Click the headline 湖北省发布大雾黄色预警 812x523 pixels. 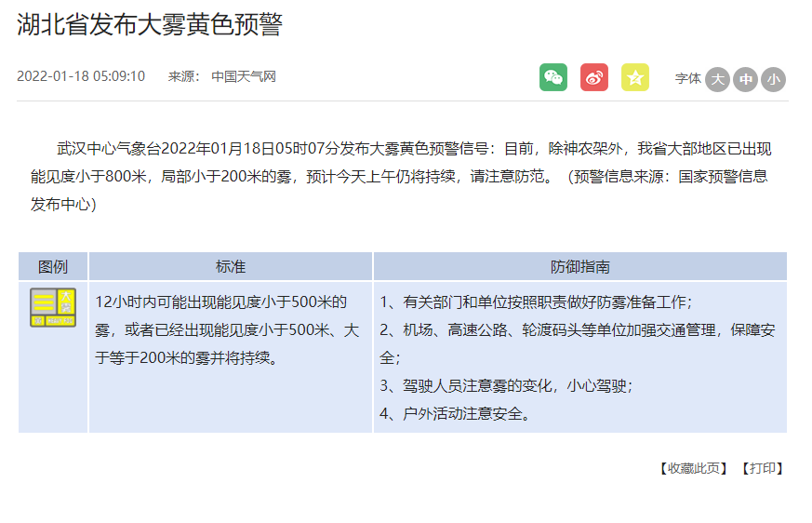tap(149, 25)
